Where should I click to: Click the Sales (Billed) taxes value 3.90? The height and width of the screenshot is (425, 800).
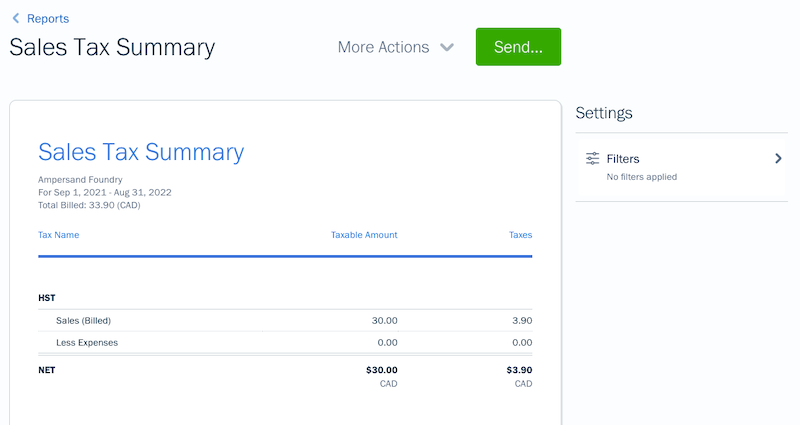520,321
